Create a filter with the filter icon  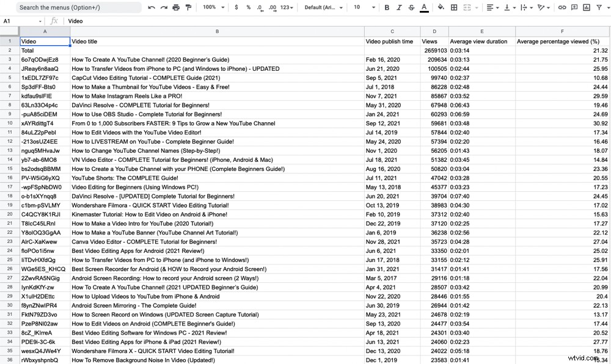click(x=599, y=7)
